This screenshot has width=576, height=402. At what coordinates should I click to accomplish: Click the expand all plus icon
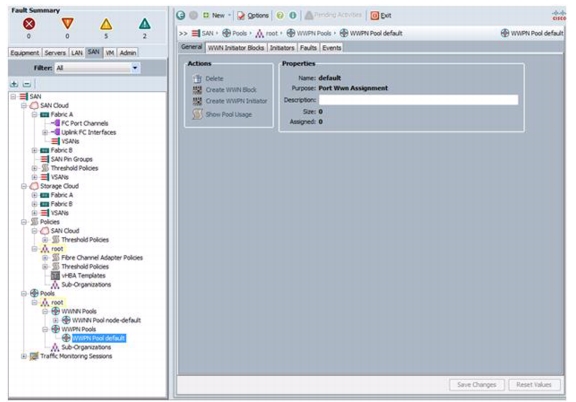click(x=14, y=84)
